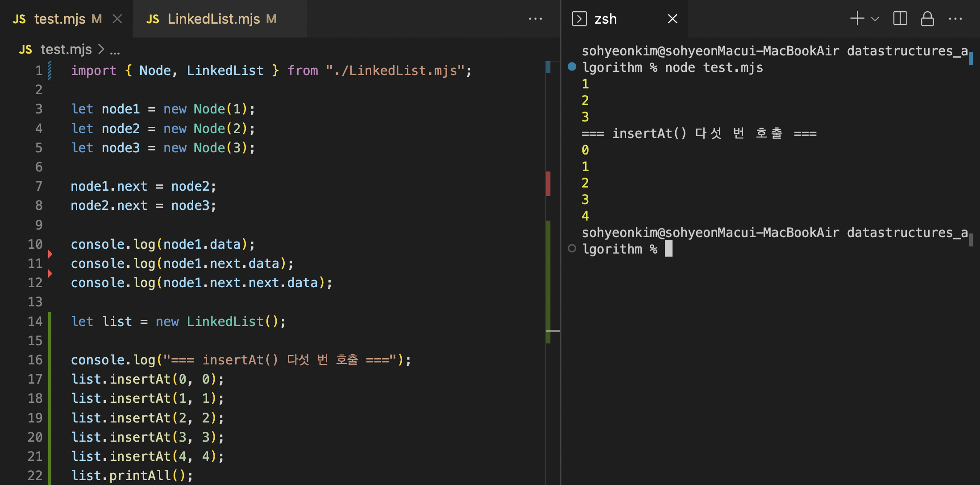
Task: Click 'list.printAll();' line
Action: [132, 476]
